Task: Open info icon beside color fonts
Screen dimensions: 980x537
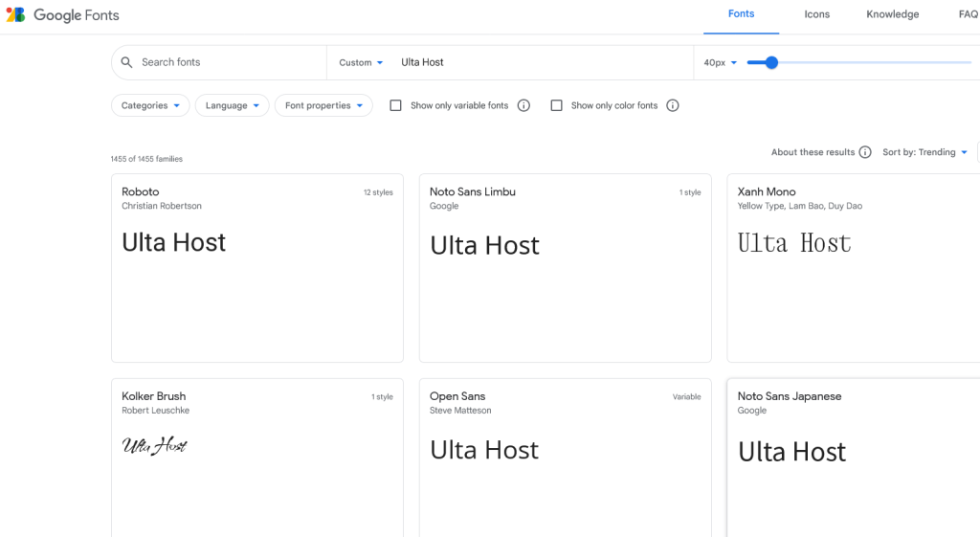Action: point(673,105)
